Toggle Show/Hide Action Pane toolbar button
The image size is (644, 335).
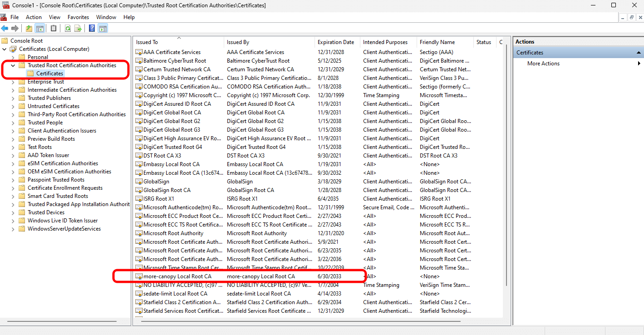pyautogui.click(x=103, y=29)
